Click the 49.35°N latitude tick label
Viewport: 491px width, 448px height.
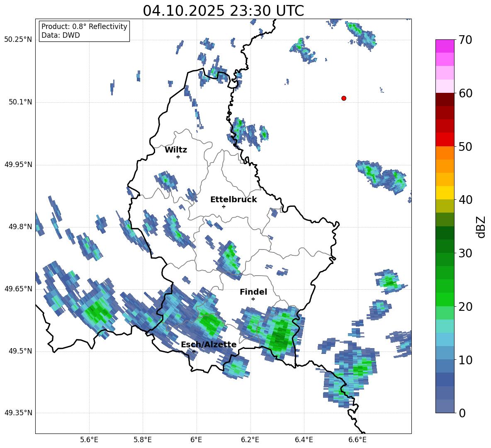18,413
